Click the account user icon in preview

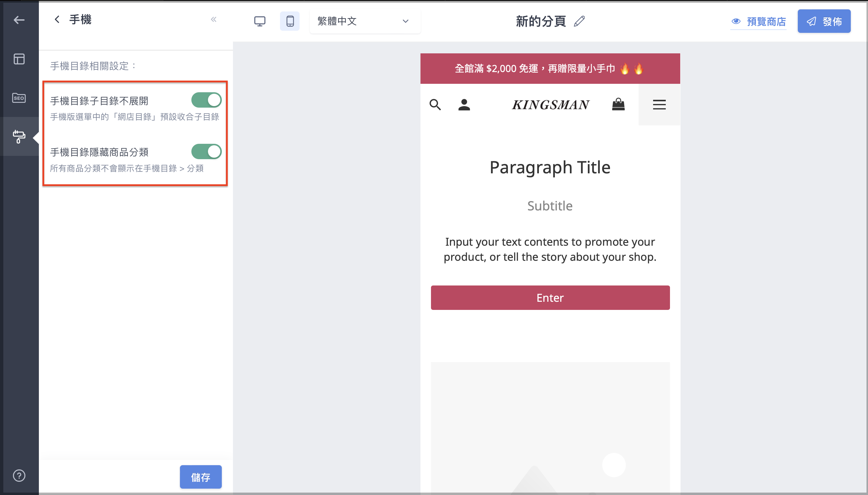(x=464, y=104)
